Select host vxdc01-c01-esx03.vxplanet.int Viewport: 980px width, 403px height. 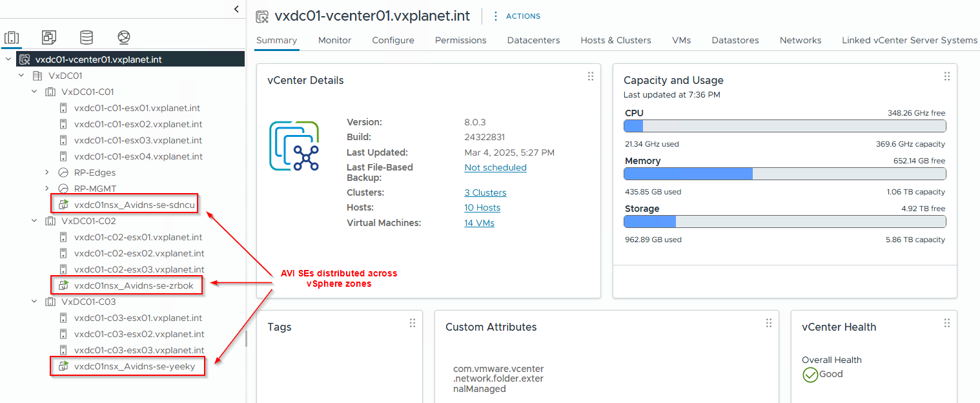tap(138, 140)
